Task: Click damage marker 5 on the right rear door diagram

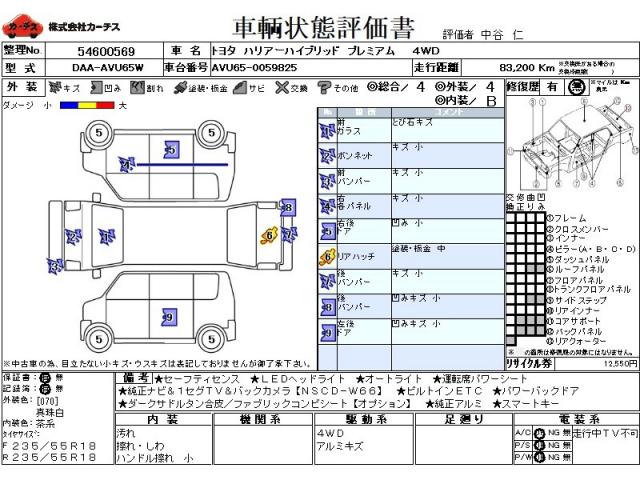Action: (172, 149)
